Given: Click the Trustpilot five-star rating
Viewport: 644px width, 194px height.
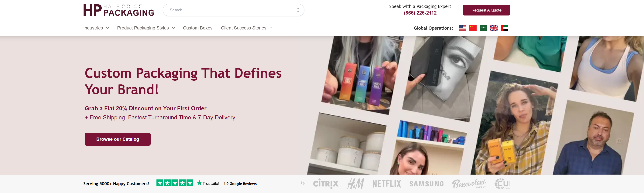Looking at the screenshot, I should point(175,183).
